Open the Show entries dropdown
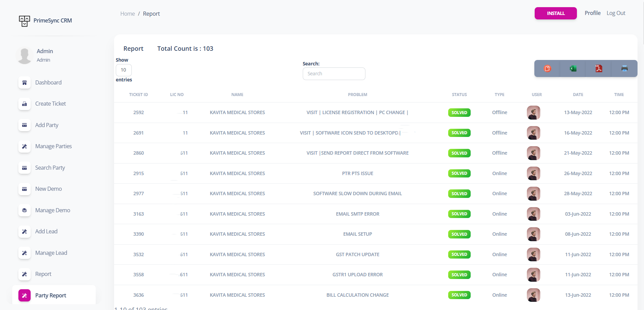644x310 pixels. (124, 70)
